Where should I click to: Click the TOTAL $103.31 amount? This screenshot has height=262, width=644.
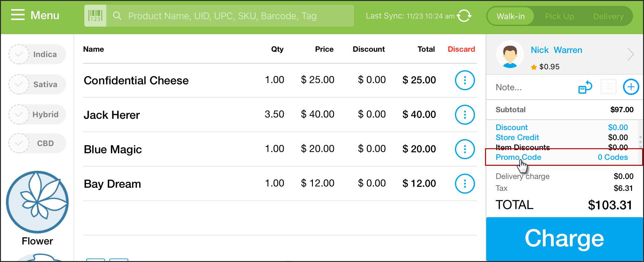[610, 205]
